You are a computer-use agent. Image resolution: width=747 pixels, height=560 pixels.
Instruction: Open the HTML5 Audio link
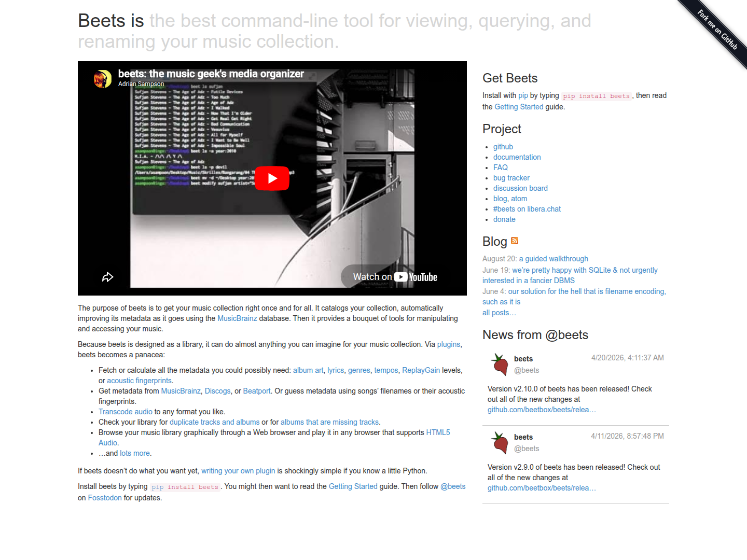click(438, 432)
